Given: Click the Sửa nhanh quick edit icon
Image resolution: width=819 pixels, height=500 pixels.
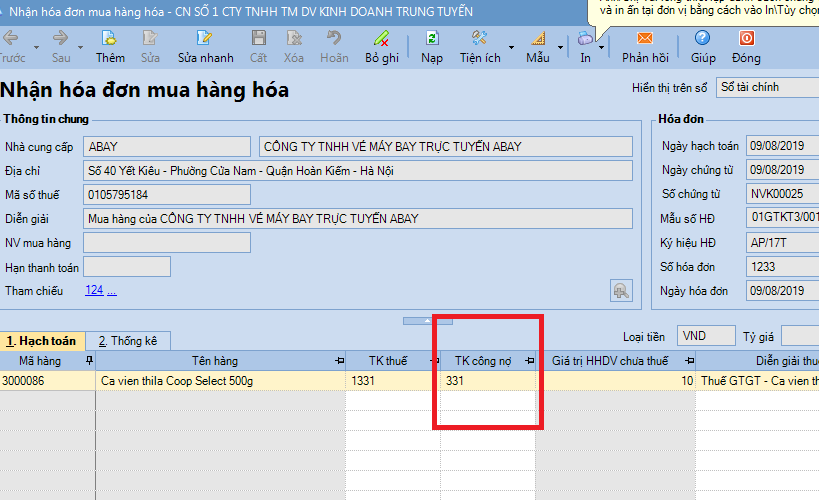Looking at the screenshot, I should [x=204, y=38].
